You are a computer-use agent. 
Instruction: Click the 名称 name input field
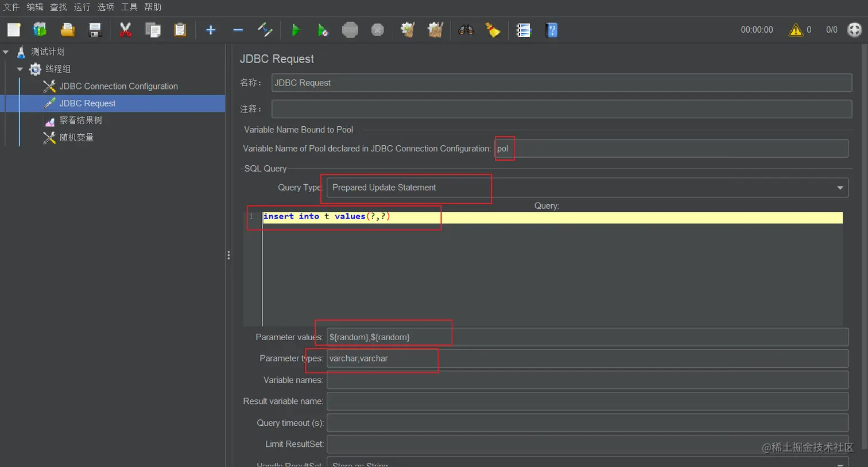pyautogui.click(x=561, y=83)
